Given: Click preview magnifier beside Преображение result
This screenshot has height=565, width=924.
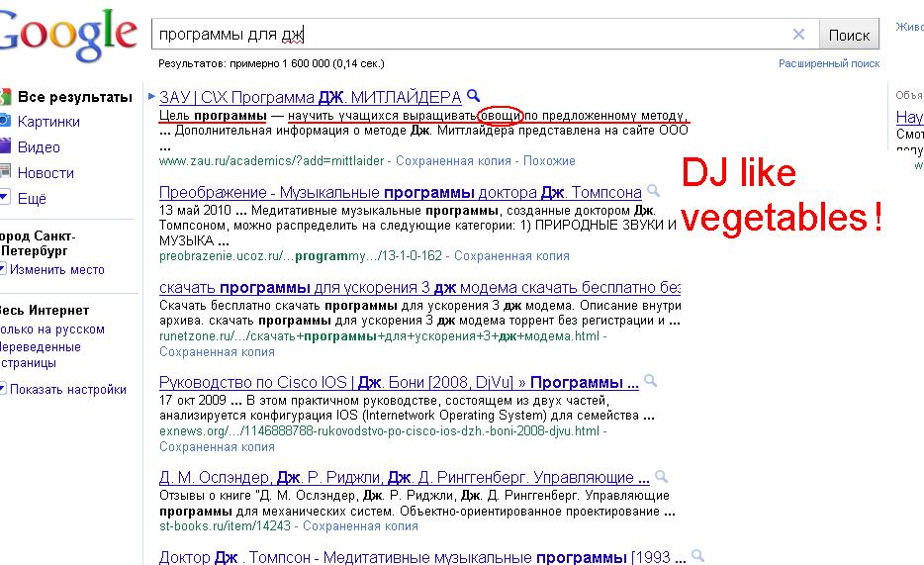Looking at the screenshot, I should tap(653, 190).
